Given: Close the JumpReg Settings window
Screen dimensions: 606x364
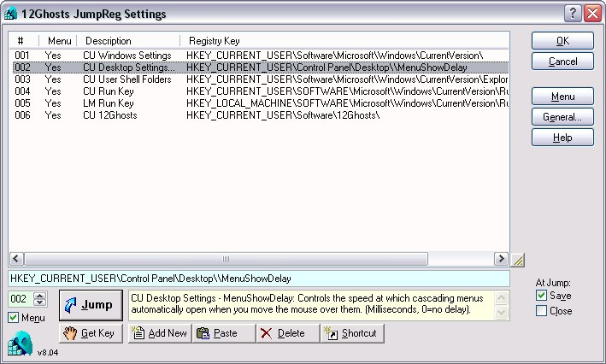Looking at the screenshot, I should [592, 14].
